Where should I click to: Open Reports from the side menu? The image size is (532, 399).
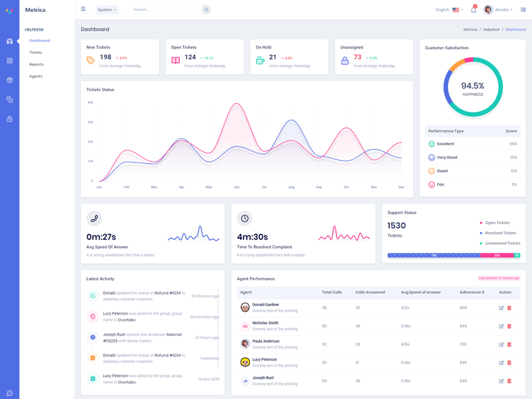pos(36,65)
